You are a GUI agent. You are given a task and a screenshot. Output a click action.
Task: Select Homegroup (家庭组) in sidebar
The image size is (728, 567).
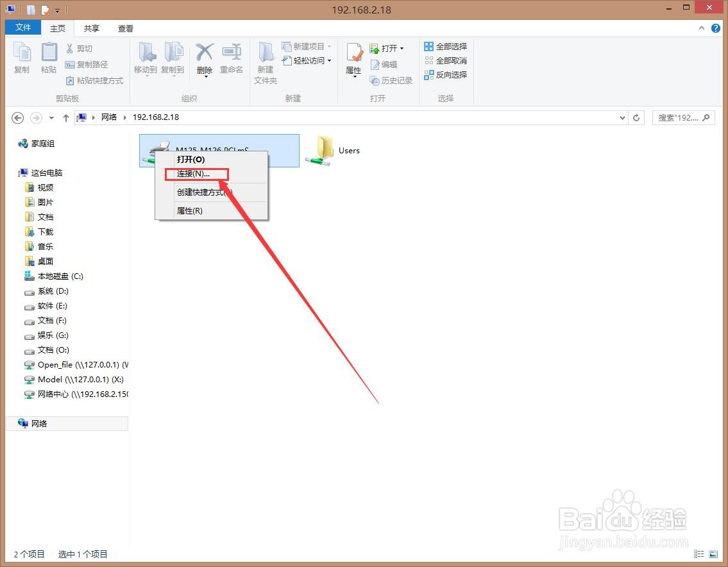coord(36,144)
